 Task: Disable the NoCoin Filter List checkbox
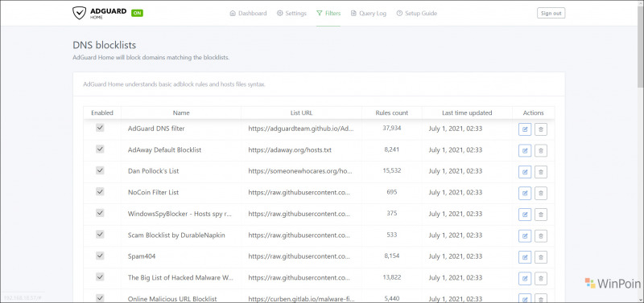[100, 192]
